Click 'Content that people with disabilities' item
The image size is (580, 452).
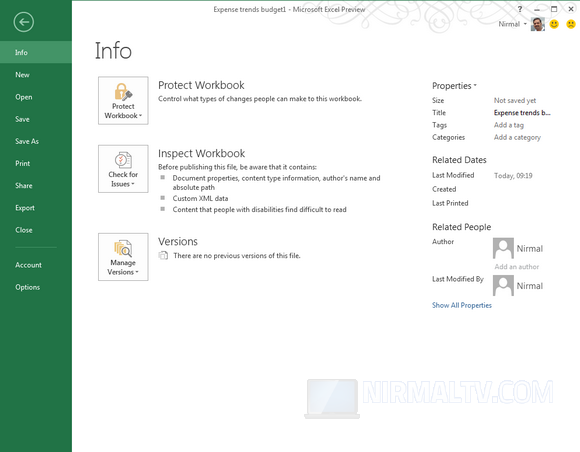point(259,210)
